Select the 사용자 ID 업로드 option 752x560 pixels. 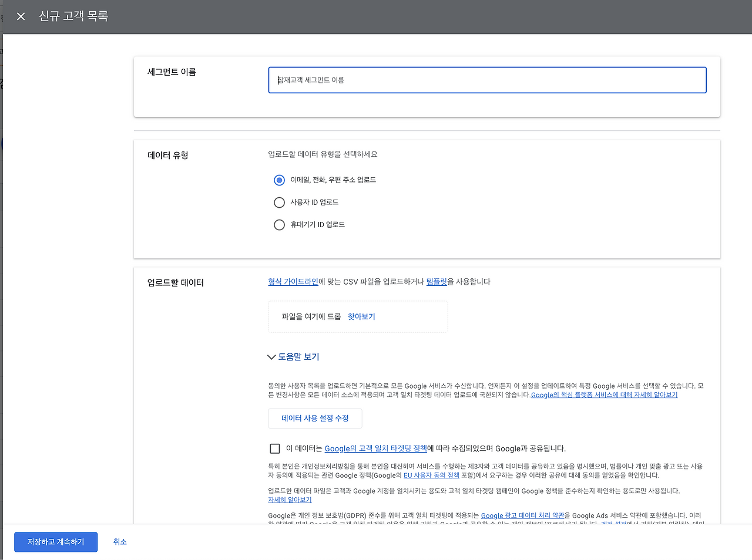tap(279, 202)
